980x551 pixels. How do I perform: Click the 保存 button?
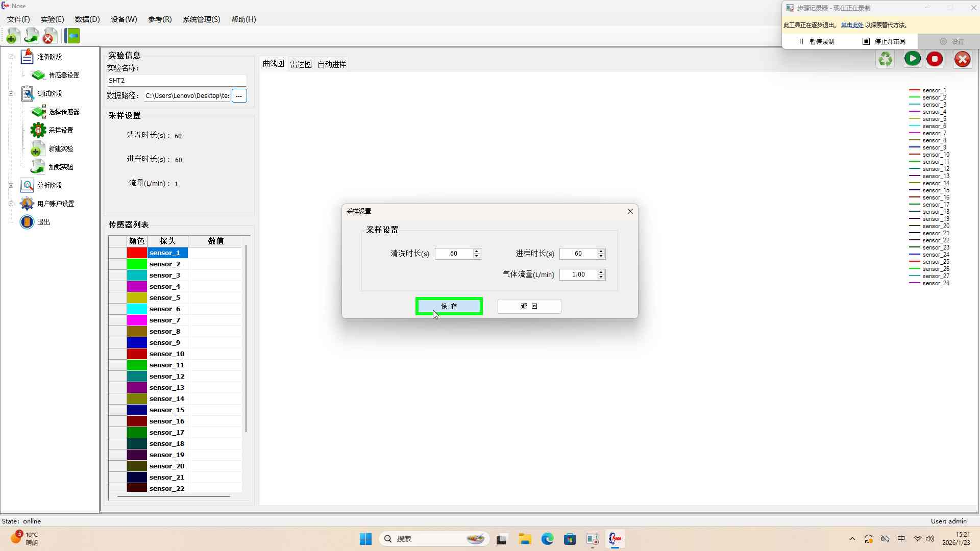tap(449, 306)
